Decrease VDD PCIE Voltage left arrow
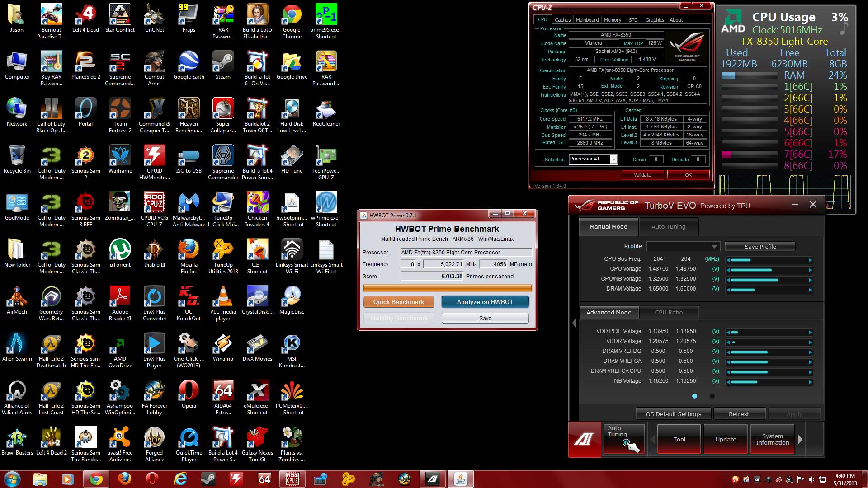The width and height of the screenshot is (868, 488). click(728, 332)
